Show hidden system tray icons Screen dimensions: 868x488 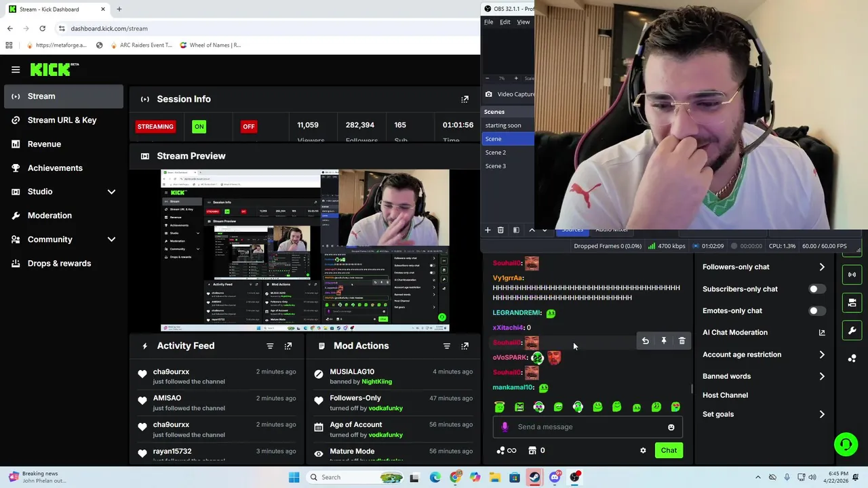pyautogui.click(x=758, y=477)
